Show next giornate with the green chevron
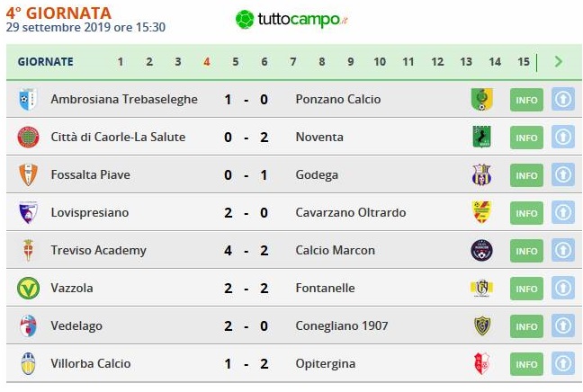This screenshot has height=392, width=583. click(x=558, y=61)
